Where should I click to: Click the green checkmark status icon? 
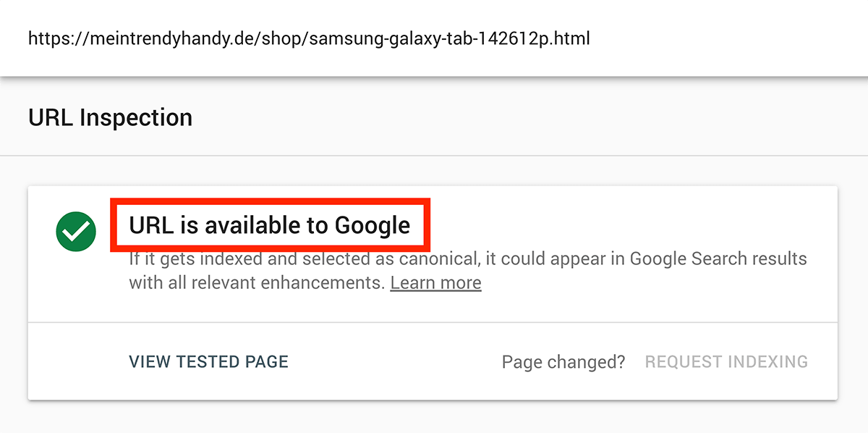76,232
